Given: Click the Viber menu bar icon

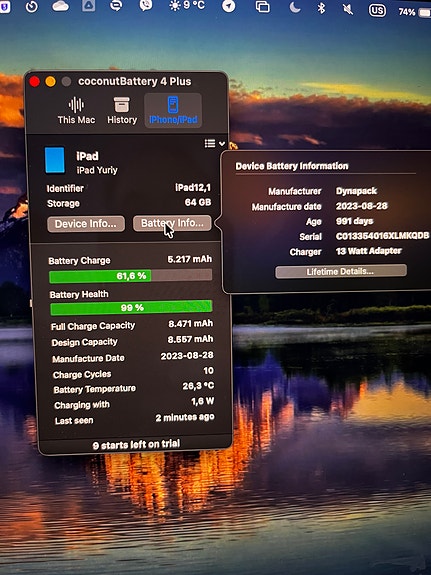Looking at the screenshot, I should pyautogui.click(x=146, y=5).
